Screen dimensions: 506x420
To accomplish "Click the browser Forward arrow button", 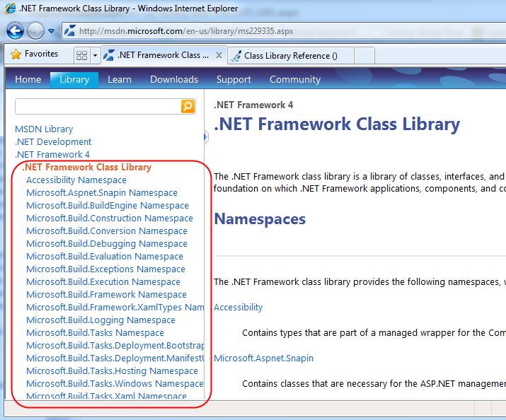I will click(35, 31).
